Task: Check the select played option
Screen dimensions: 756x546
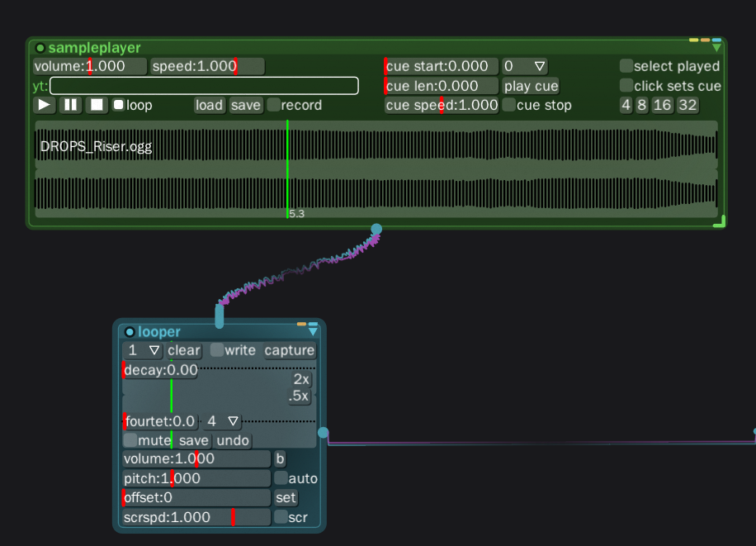Action: pos(626,65)
